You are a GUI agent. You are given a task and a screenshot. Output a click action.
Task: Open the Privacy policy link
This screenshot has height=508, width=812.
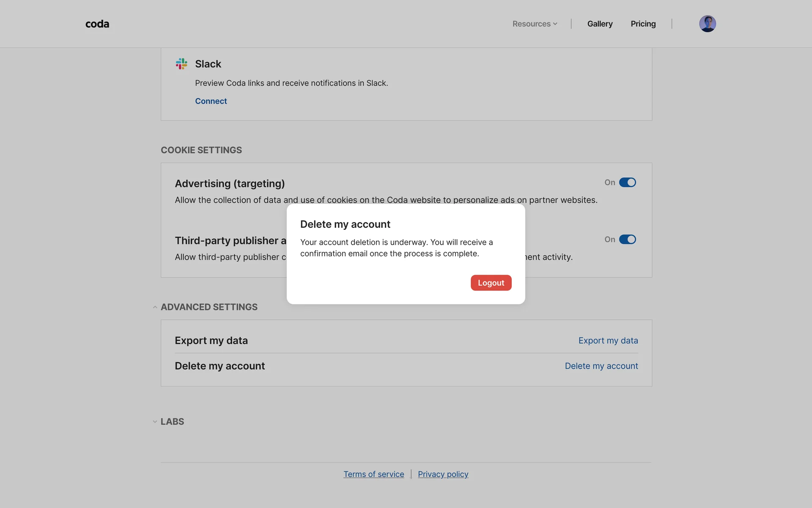pos(443,474)
